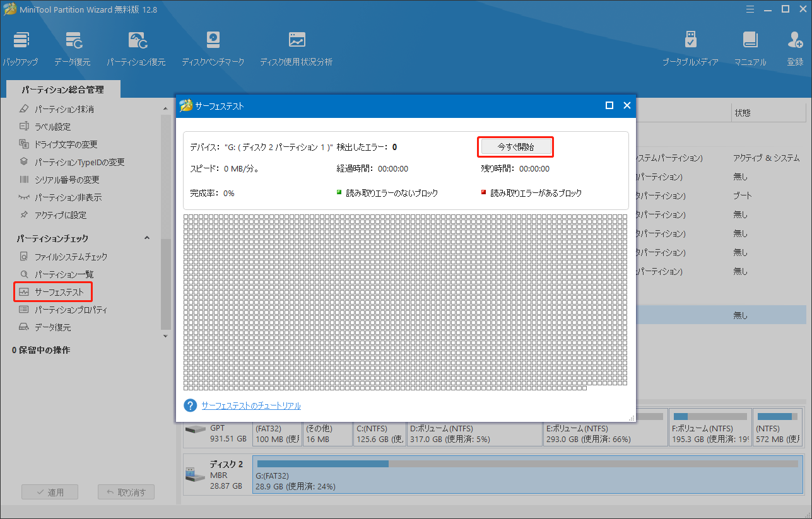This screenshot has width=812, height=519.
Task: Click アクティブ & システム status cell
Action: coord(766,158)
